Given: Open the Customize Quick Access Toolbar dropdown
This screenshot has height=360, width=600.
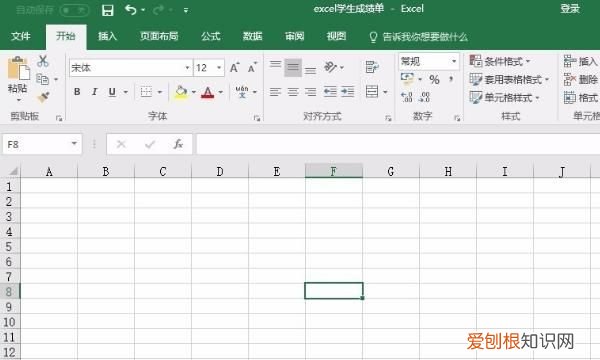Looking at the screenshot, I should (186, 10).
